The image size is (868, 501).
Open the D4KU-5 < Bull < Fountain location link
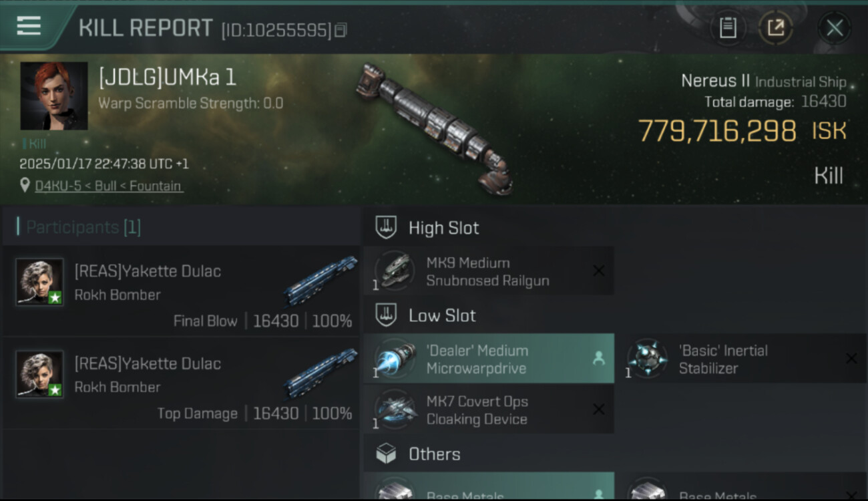point(108,186)
